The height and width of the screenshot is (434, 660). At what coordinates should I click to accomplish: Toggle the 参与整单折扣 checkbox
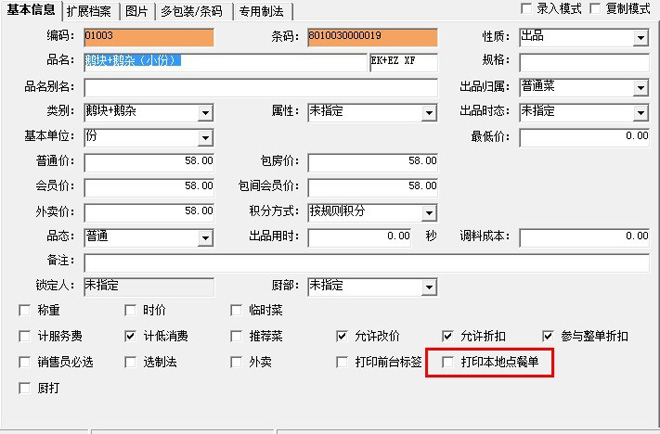pyautogui.click(x=548, y=336)
